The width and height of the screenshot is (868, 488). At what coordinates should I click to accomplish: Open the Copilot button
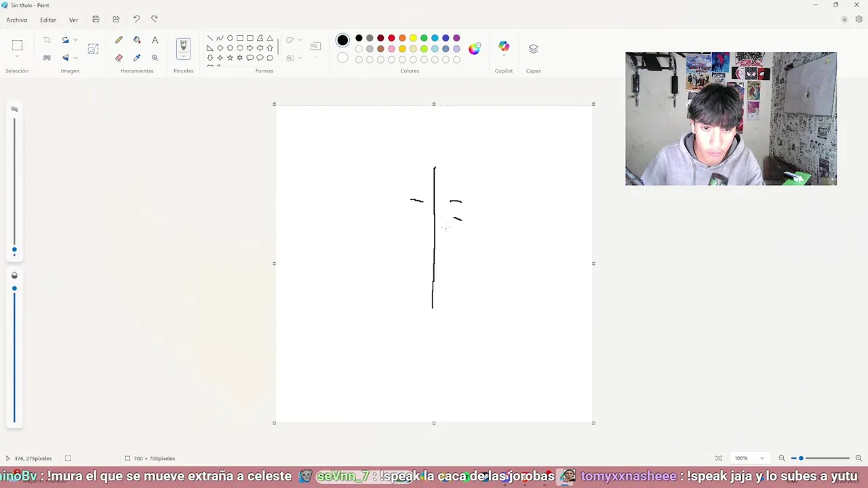pyautogui.click(x=504, y=45)
